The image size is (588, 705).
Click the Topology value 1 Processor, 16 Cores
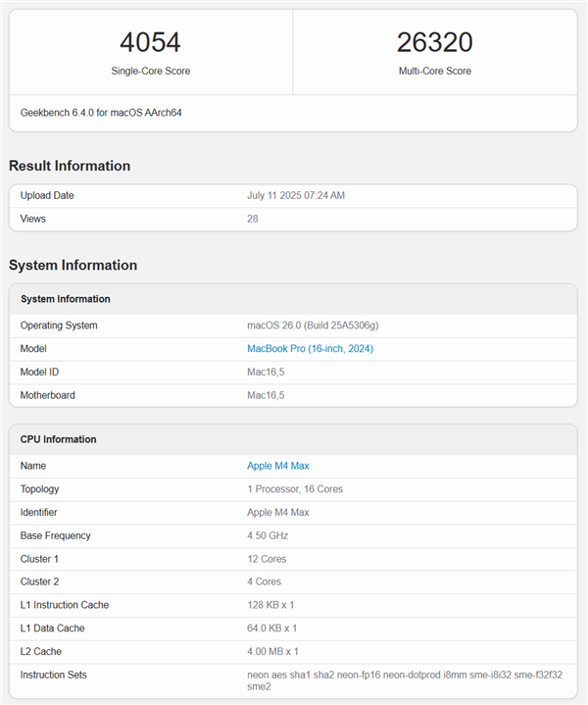pos(295,489)
